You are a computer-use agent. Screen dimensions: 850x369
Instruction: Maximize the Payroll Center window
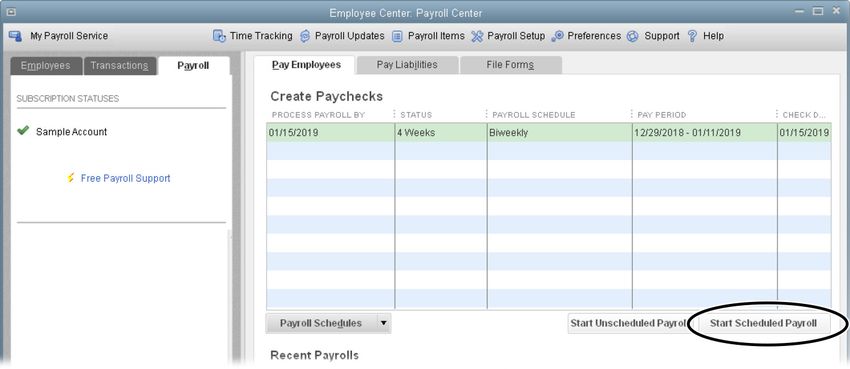tap(819, 11)
